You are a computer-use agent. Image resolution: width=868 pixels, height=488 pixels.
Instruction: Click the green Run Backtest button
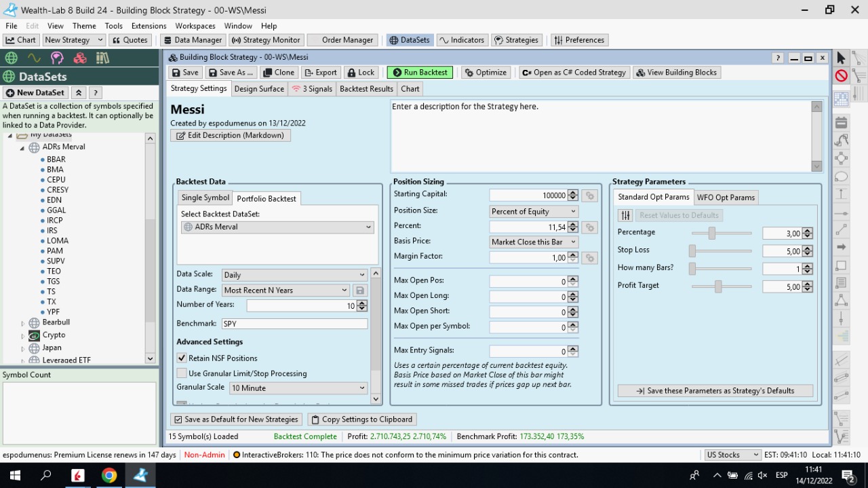(x=419, y=73)
